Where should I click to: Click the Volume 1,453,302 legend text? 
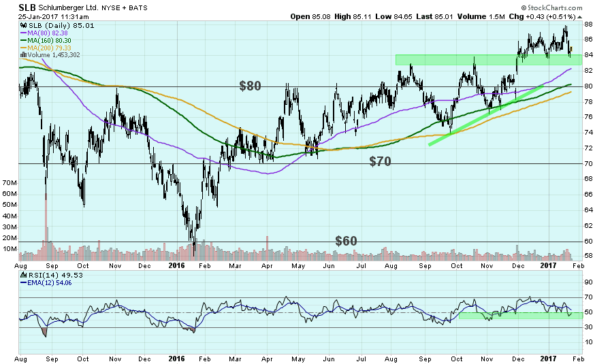click(x=54, y=55)
